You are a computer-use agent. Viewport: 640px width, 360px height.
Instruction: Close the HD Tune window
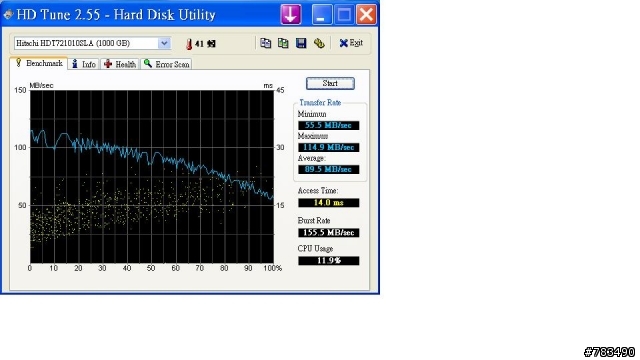[x=366, y=14]
